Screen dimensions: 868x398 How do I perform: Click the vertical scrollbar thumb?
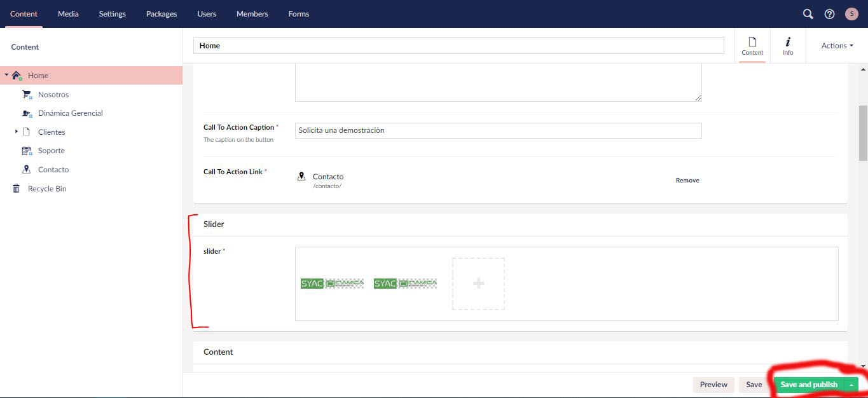tap(863, 133)
